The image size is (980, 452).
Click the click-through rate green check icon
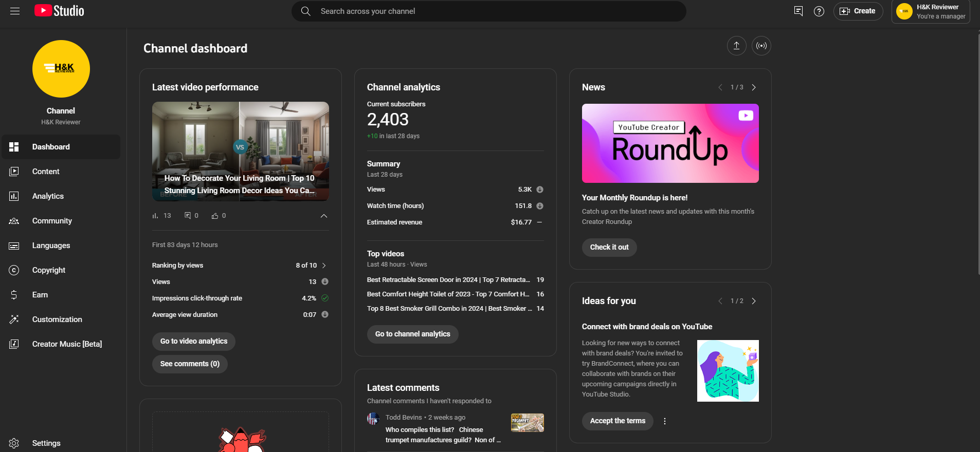325,298
